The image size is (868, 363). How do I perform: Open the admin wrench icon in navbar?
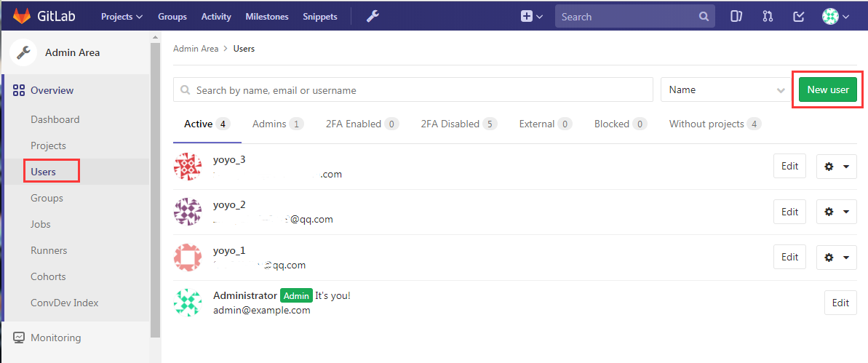pos(373,16)
